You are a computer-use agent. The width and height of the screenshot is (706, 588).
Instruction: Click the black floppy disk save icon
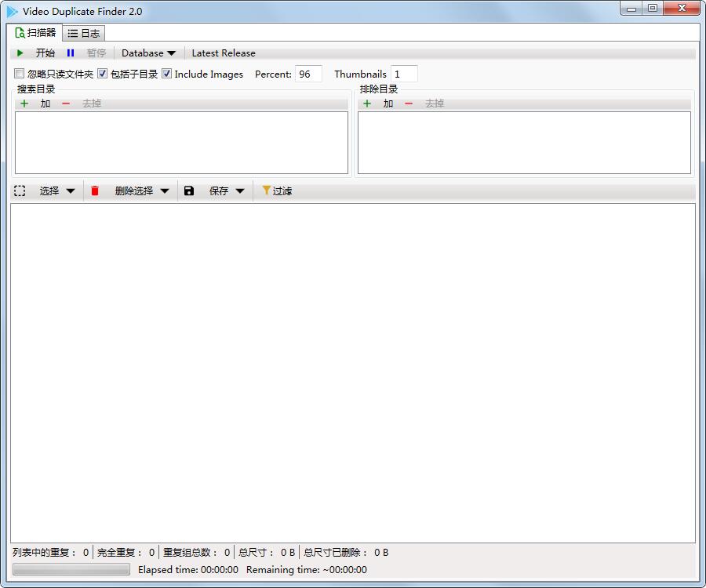189,191
